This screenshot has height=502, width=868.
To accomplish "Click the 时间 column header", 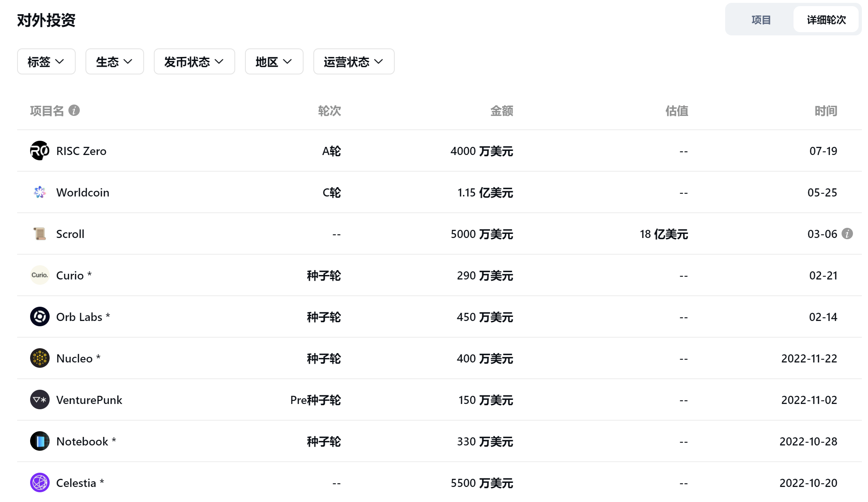I will point(826,111).
